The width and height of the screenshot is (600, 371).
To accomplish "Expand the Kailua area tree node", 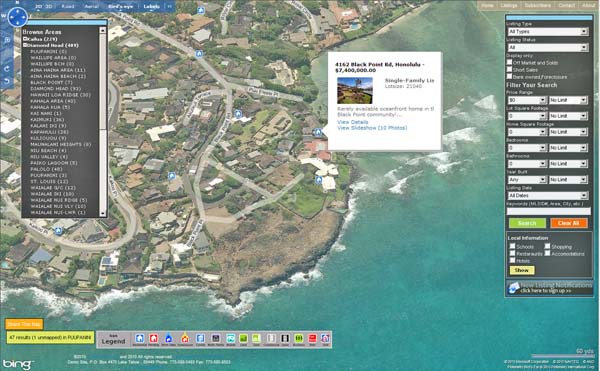I will tap(24, 39).
